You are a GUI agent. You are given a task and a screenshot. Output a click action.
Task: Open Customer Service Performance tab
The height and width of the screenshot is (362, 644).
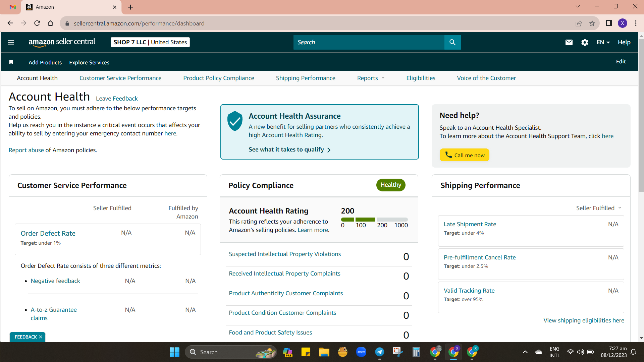pyautogui.click(x=120, y=78)
